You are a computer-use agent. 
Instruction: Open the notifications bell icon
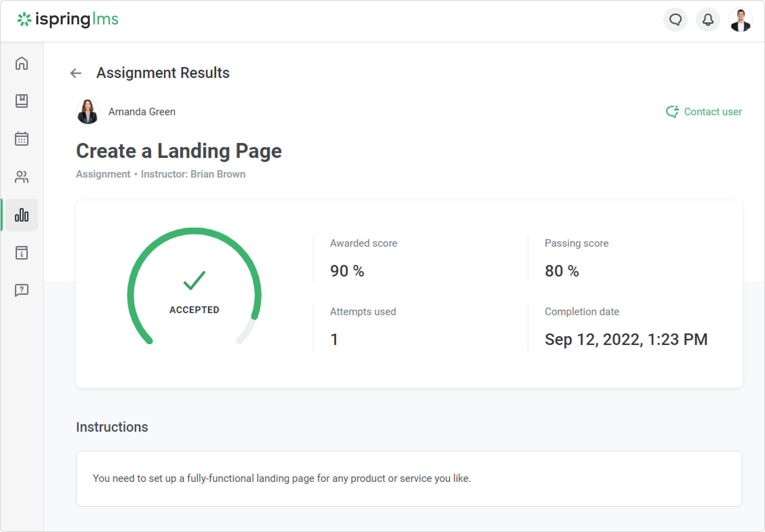708,20
